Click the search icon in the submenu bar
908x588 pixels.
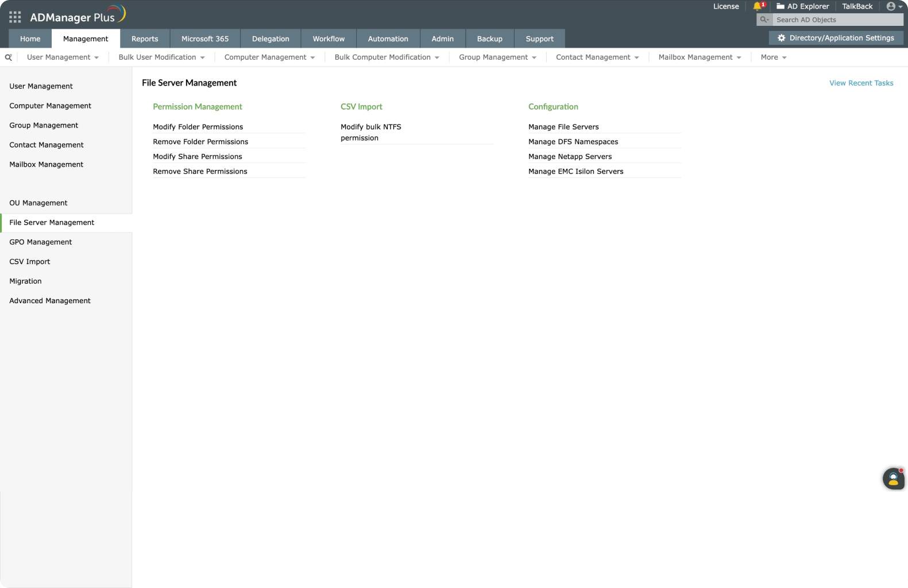(9, 57)
